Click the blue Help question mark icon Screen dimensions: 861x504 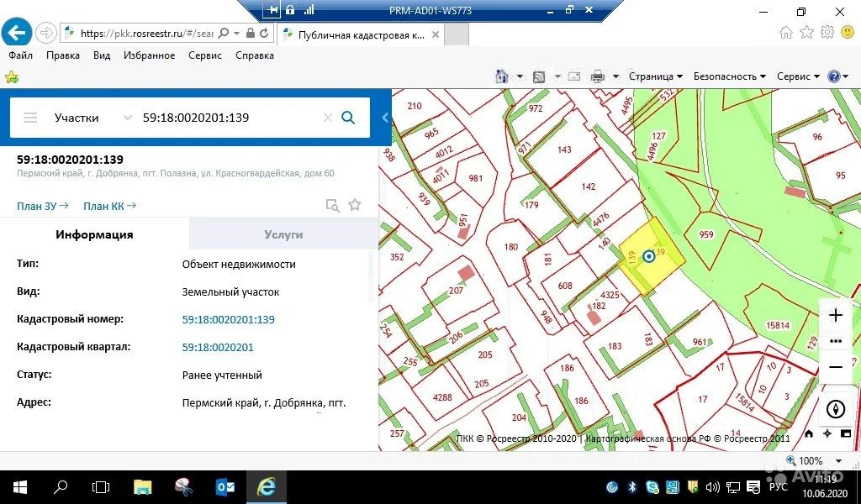(x=833, y=76)
